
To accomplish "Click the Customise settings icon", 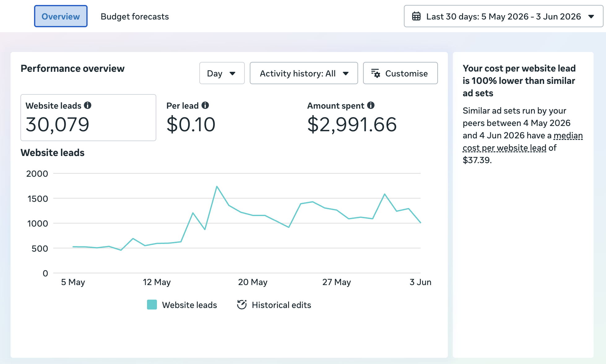I will click(375, 73).
